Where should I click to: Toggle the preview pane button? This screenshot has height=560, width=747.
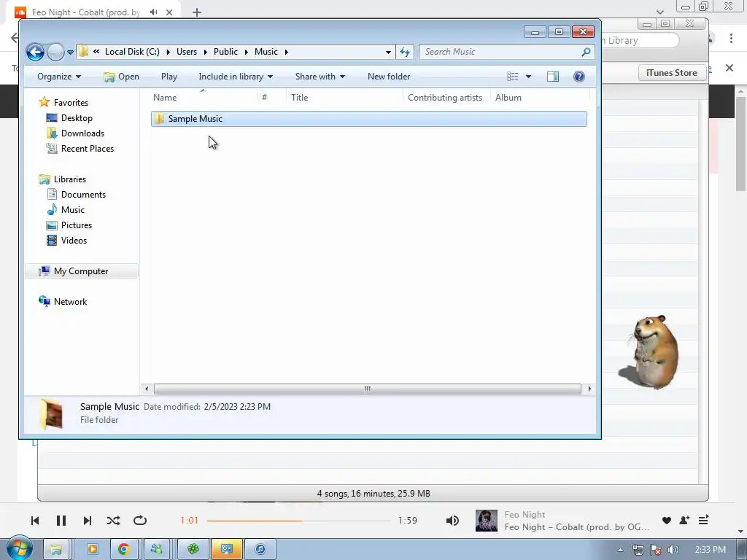pyautogui.click(x=553, y=77)
